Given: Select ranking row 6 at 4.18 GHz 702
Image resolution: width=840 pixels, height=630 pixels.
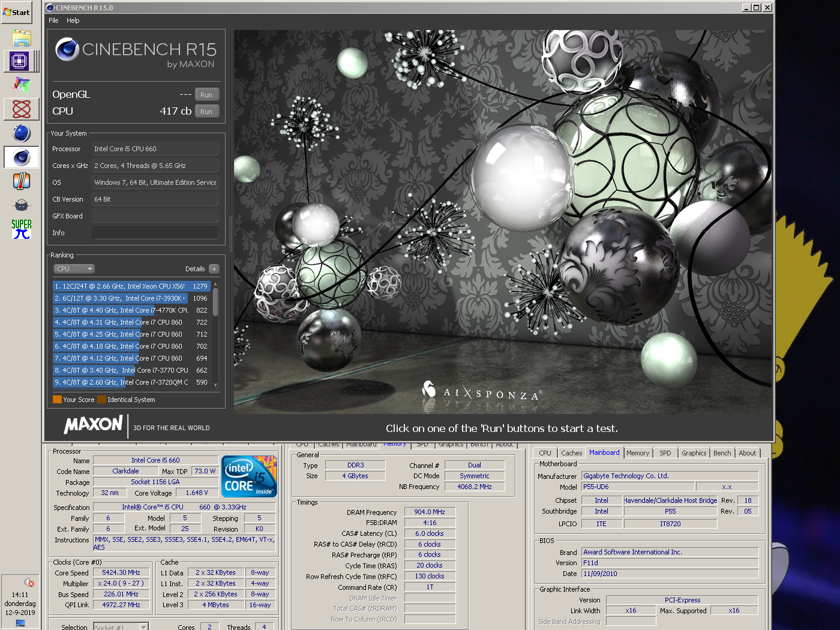Looking at the screenshot, I should click(x=131, y=346).
